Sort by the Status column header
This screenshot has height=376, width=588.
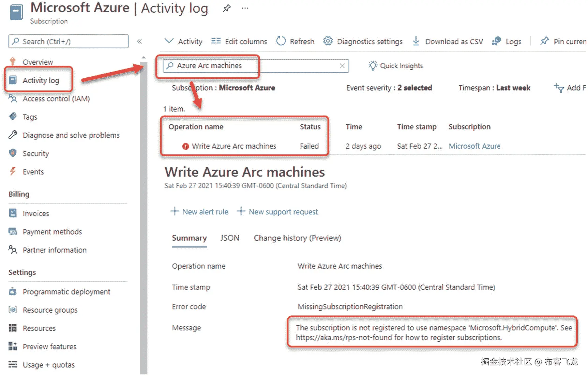tap(310, 126)
